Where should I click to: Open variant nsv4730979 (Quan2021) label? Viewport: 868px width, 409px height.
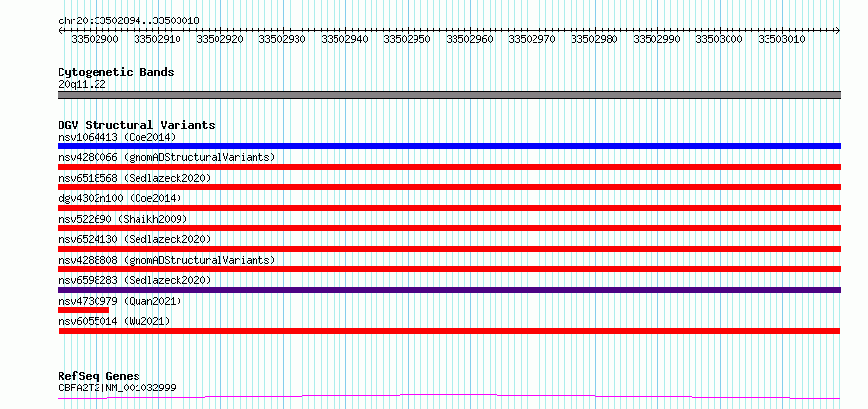[120, 301]
